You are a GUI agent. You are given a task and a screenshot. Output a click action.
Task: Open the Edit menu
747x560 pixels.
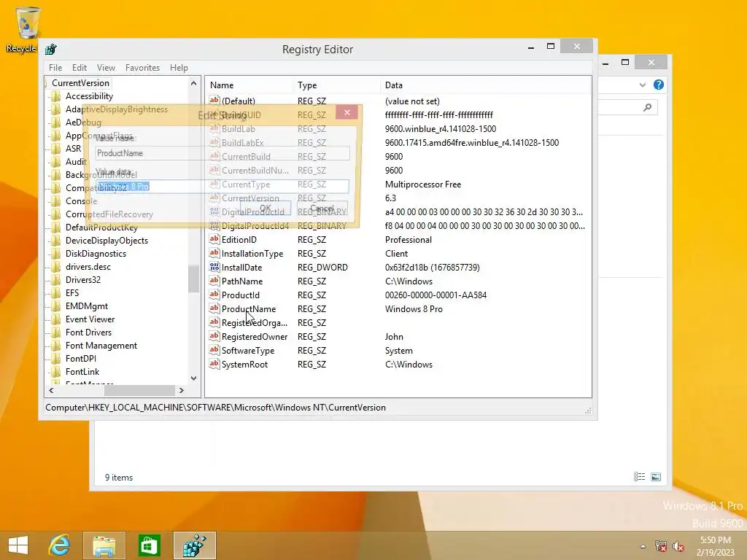click(x=79, y=68)
